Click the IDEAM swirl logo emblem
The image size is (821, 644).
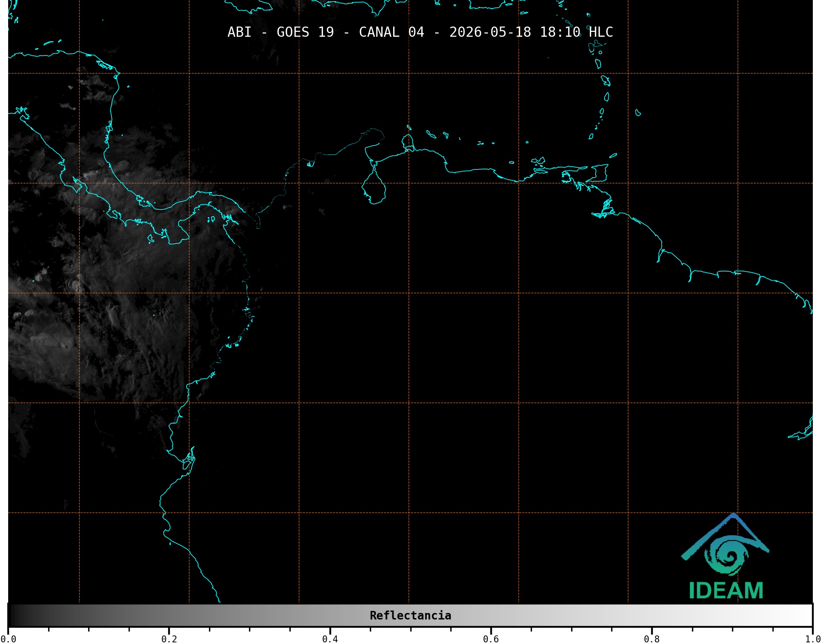pyautogui.click(x=725, y=545)
